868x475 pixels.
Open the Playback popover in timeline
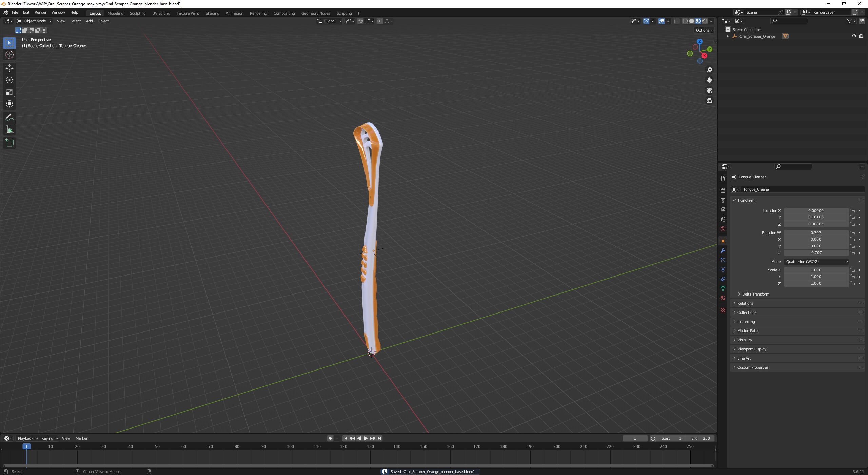[x=27, y=438]
